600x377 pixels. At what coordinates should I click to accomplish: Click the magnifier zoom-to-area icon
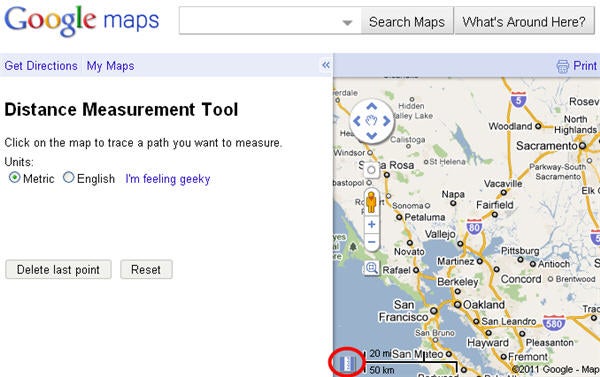pyautogui.click(x=372, y=268)
